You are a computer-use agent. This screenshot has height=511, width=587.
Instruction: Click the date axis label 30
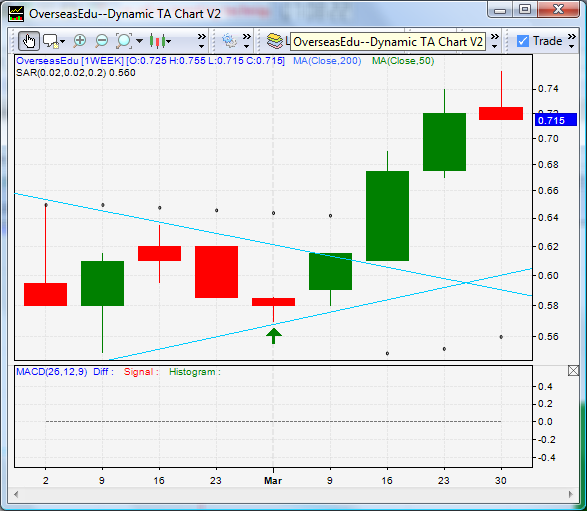click(x=501, y=480)
